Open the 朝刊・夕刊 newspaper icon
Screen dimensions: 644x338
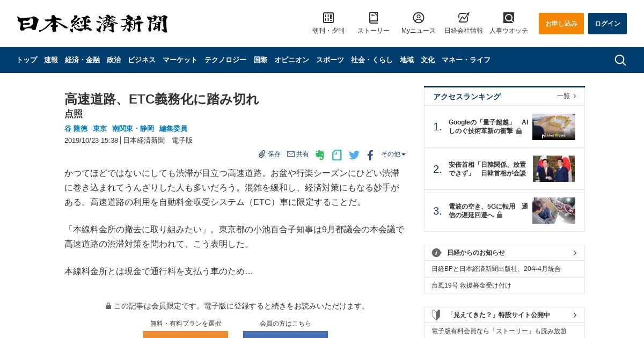click(x=328, y=18)
